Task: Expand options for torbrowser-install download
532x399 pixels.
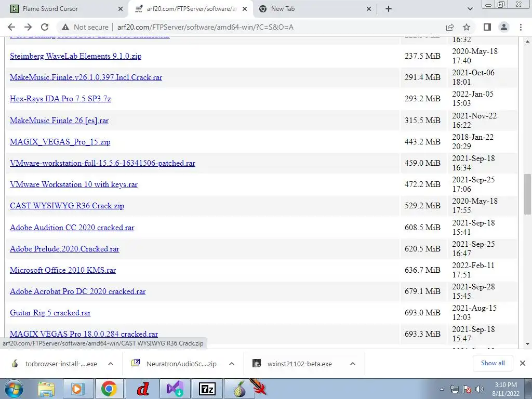Action: (x=111, y=364)
